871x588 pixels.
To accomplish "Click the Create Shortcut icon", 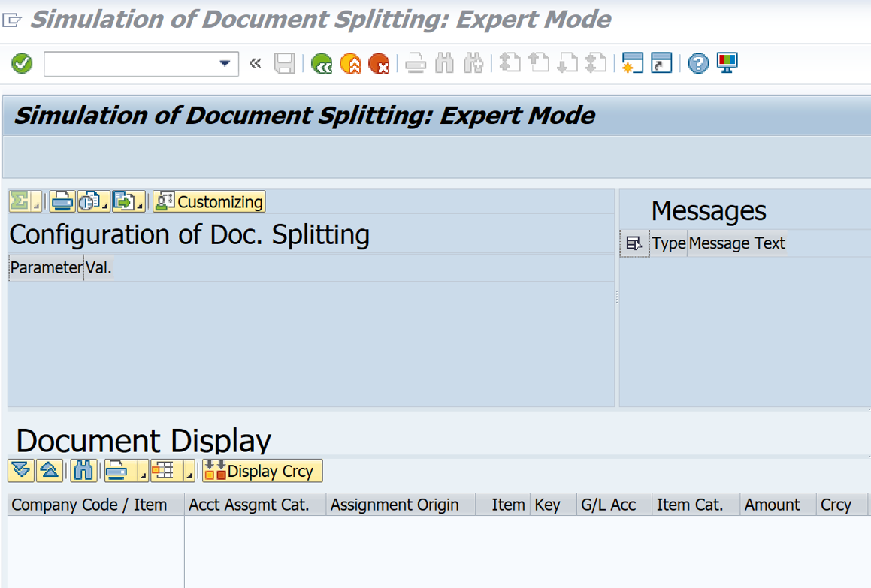I will 661,63.
